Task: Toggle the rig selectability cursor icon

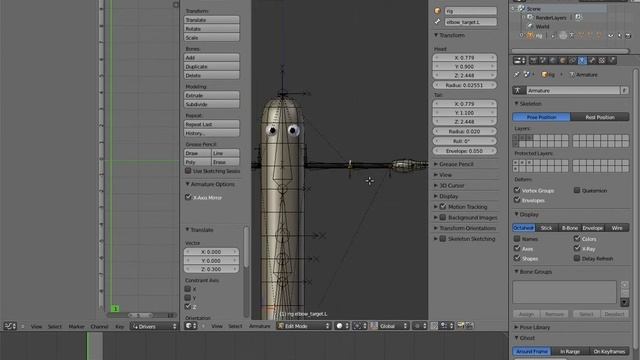Action: pyautogui.click(x=620, y=36)
